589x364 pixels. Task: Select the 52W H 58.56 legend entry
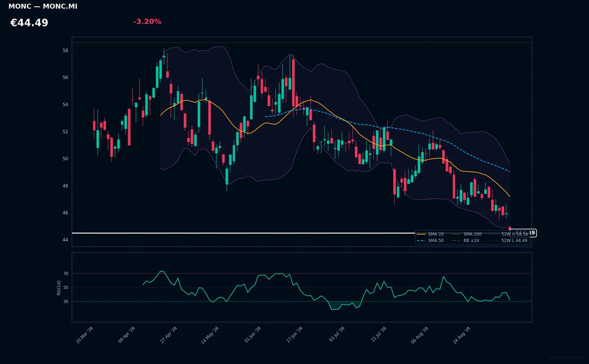tap(509, 234)
